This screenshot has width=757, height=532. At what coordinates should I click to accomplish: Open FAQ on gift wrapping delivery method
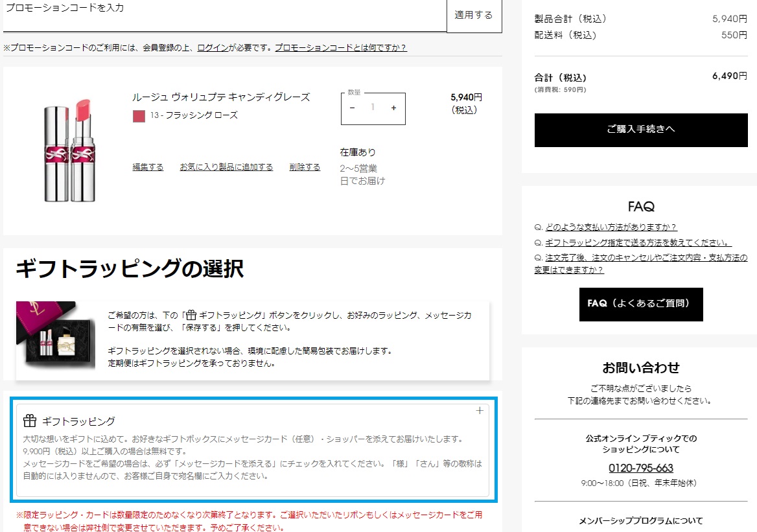pyautogui.click(x=638, y=242)
